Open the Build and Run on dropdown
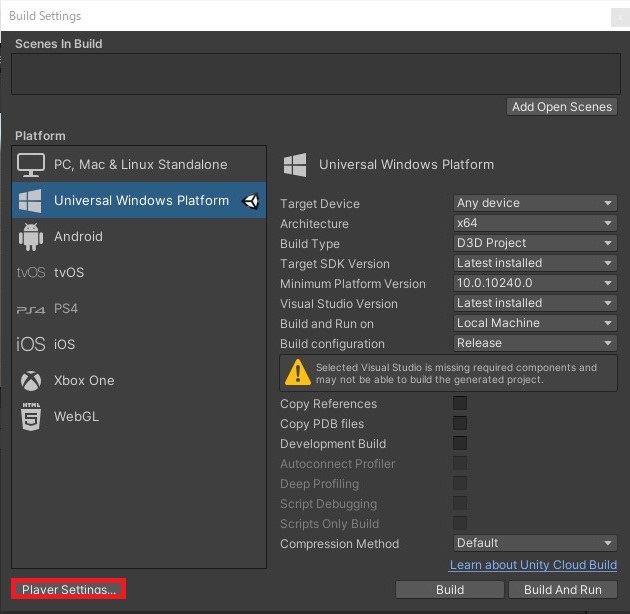630x614 pixels. [535, 323]
